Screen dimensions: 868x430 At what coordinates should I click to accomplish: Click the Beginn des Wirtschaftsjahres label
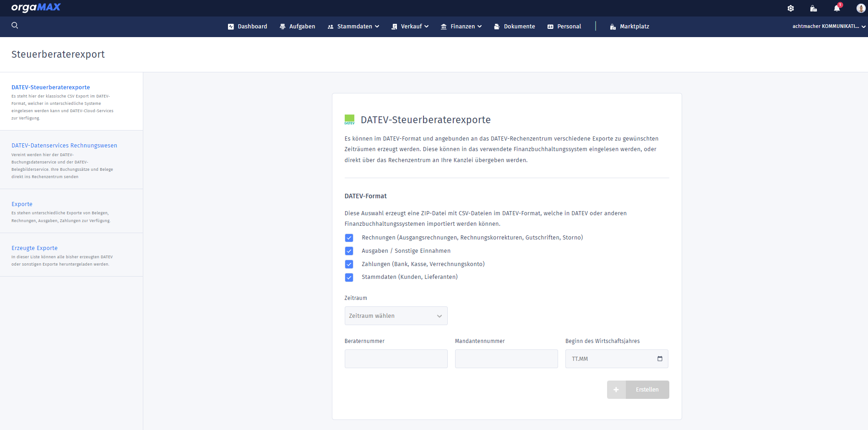(x=602, y=341)
